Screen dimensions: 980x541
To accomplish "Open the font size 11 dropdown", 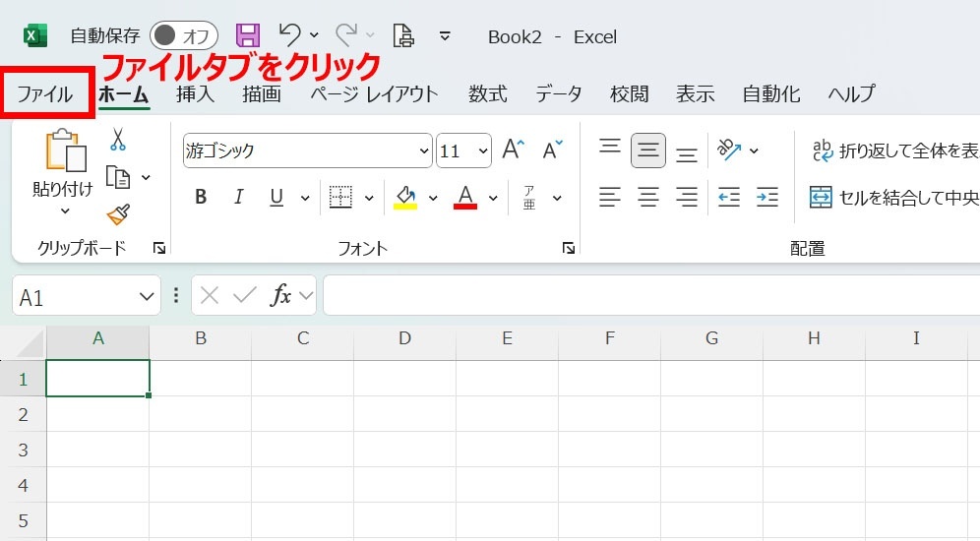I will click(482, 150).
